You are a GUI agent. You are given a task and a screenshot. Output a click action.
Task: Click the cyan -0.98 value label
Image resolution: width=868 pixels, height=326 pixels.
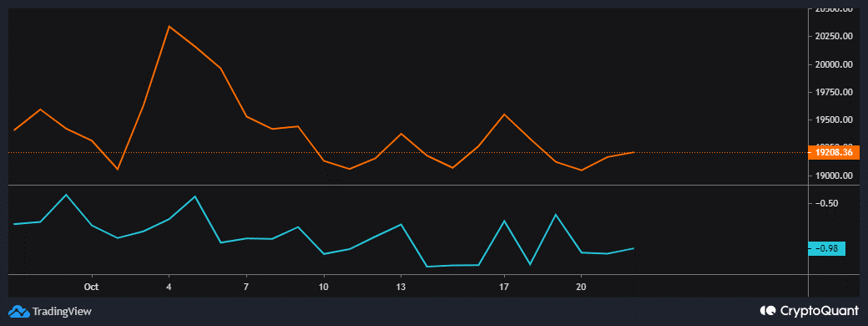[x=826, y=249]
